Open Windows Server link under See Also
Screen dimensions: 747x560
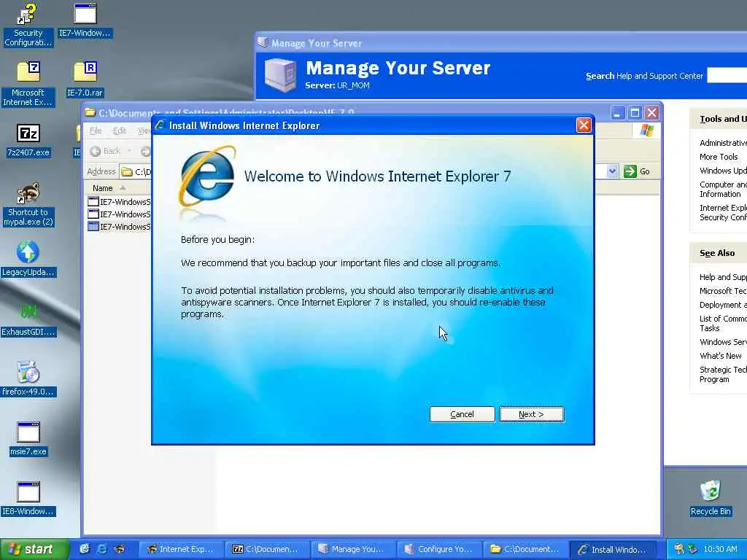coord(723,342)
